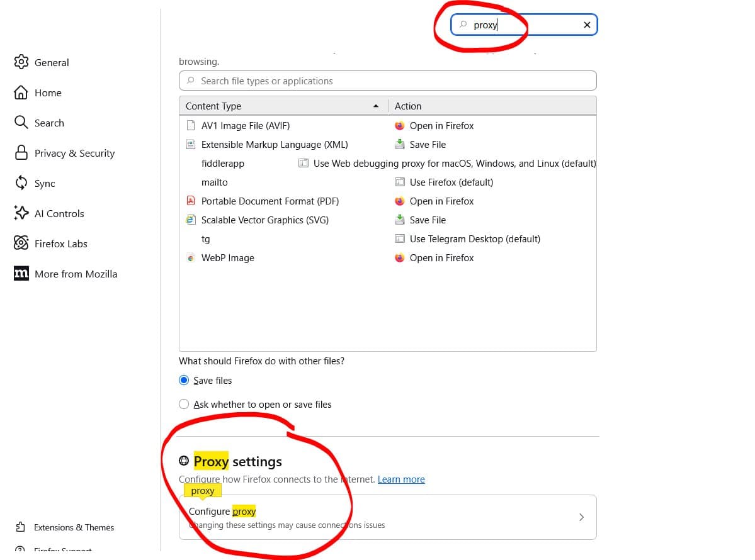Open AI Controls sparkle icon
The height and width of the screenshot is (560, 755).
(x=21, y=213)
